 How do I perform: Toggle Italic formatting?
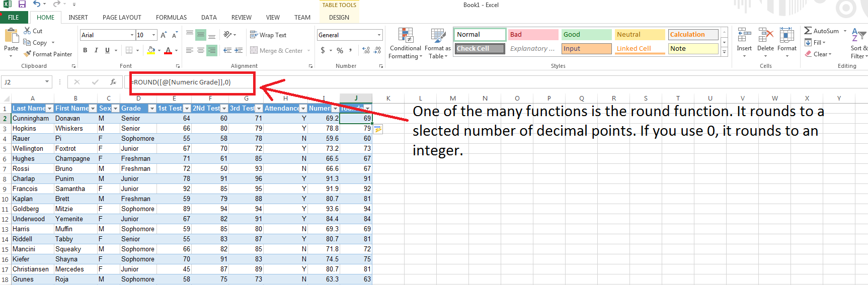tap(96, 50)
